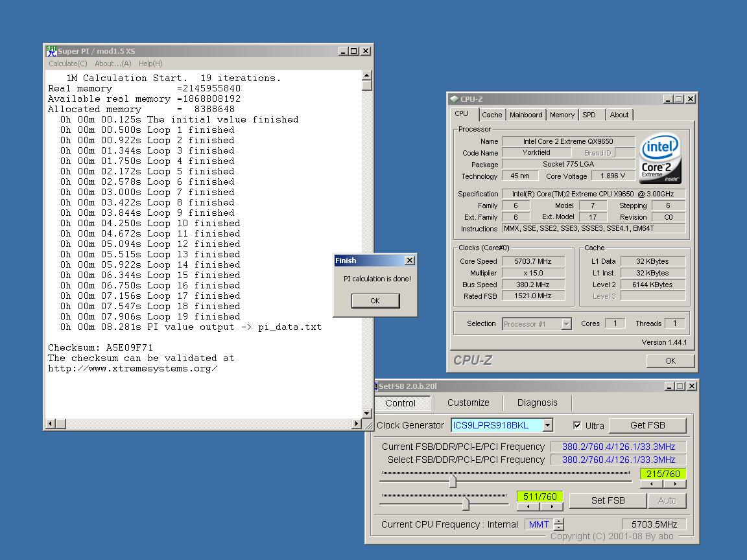Click the CPU-Z title bar icon
747x560 pixels.
(454, 99)
